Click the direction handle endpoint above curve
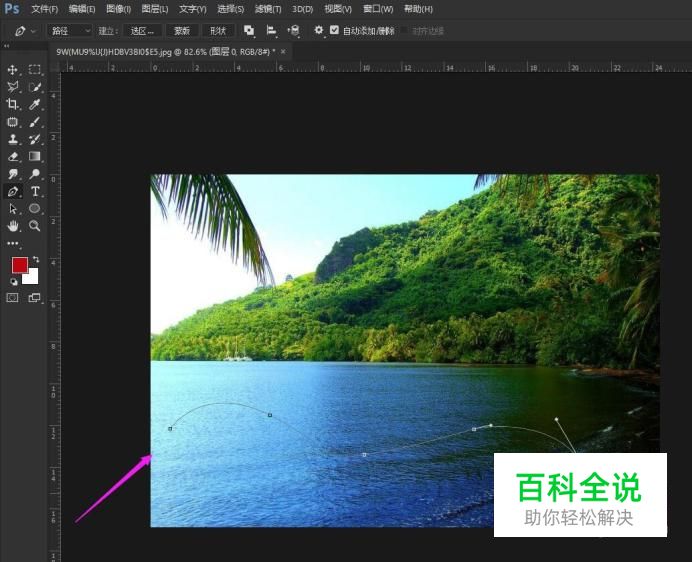This screenshot has height=562, width=692. point(557,419)
